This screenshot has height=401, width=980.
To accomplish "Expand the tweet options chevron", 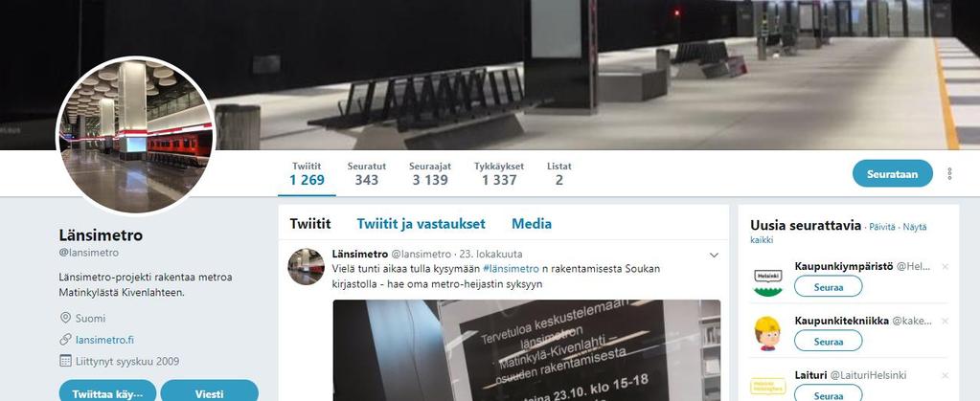I will pos(714,255).
